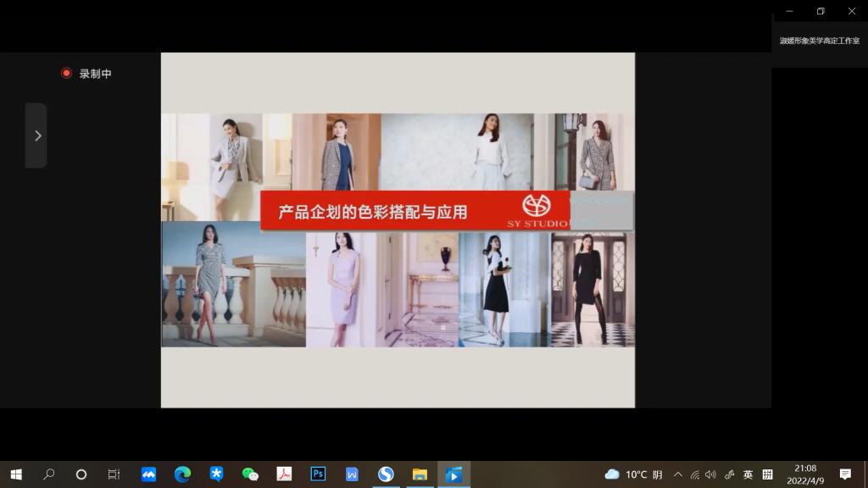
Task: Open clock and calendar flyout
Action: point(804,474)
